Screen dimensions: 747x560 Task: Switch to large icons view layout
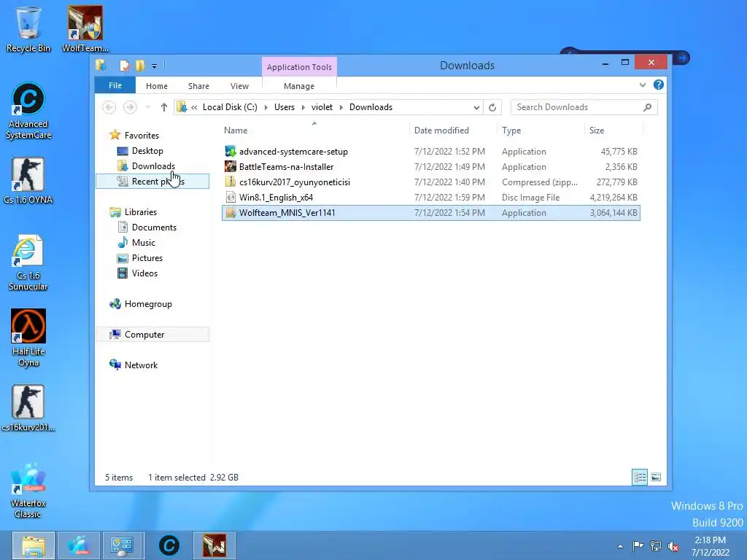(656, 477)
